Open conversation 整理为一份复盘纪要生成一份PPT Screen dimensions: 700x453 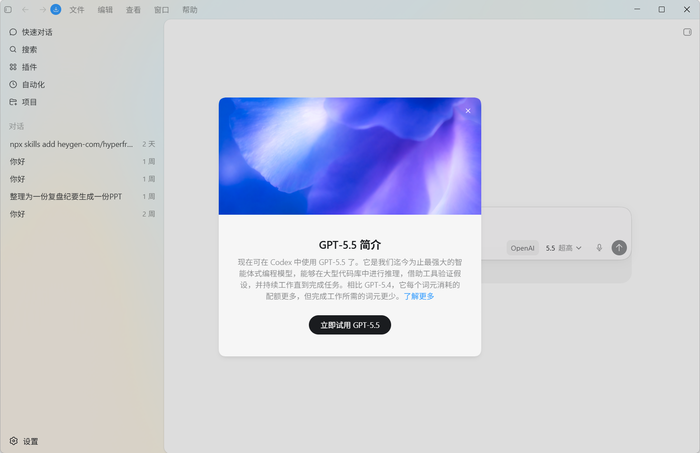tap(82, 196)
